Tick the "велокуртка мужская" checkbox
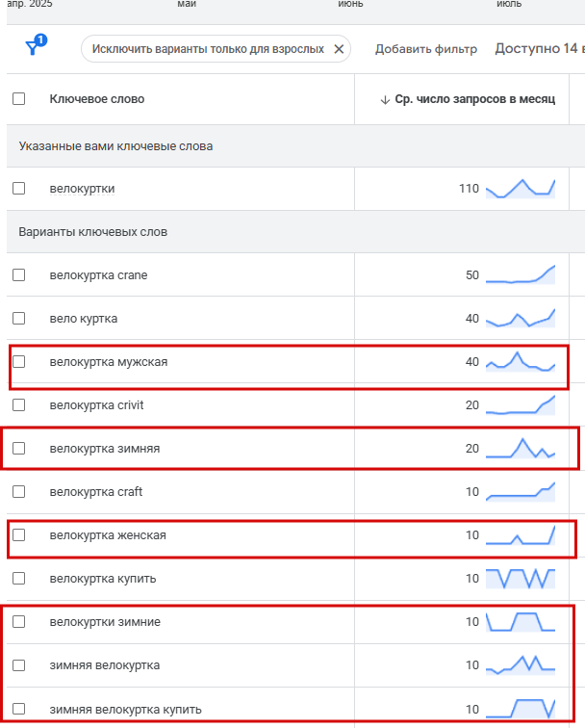 19,362
